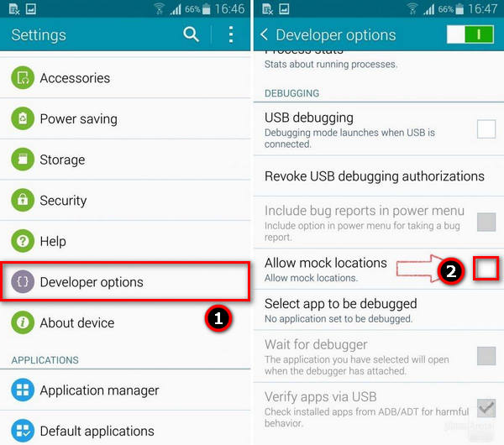Image resolution: width=504 pixels, height=445 pixels.
Task: Open Select app to be debugged
Action: click(379, 310)
